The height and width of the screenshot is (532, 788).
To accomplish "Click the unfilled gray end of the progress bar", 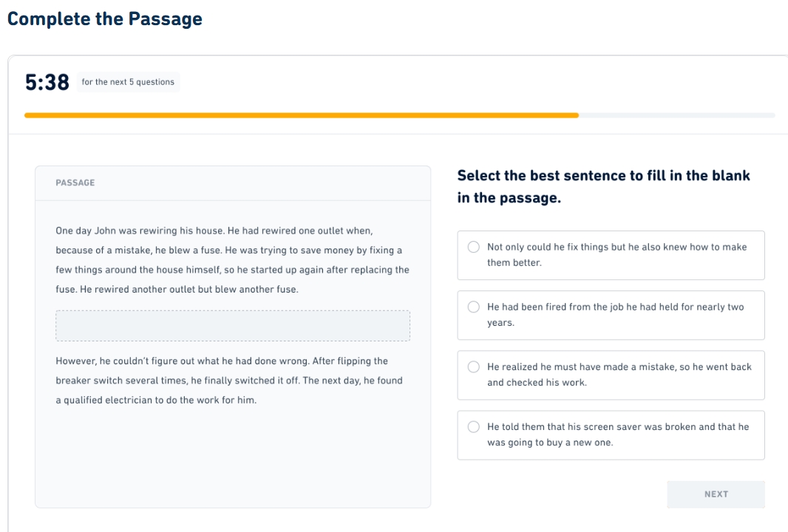I will [x=677, y=115].
